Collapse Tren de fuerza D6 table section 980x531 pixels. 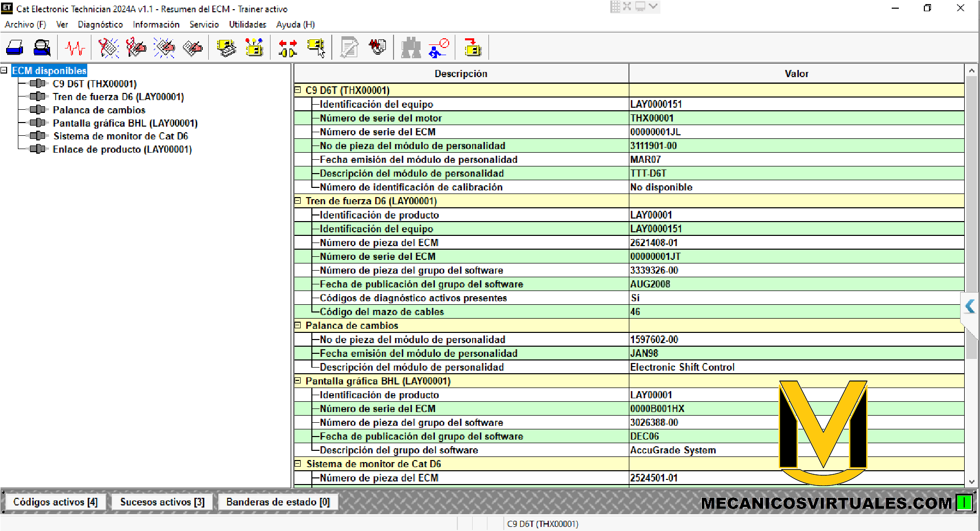[298, 201]
